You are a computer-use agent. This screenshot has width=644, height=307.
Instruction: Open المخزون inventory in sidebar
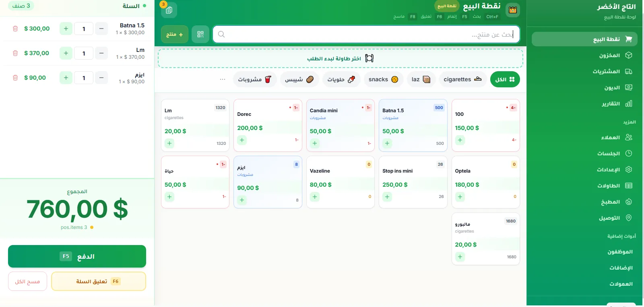[584, 55]
